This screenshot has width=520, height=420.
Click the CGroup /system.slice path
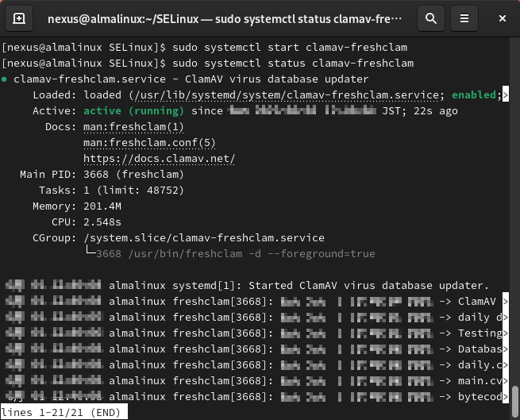[x=203, y=238]
